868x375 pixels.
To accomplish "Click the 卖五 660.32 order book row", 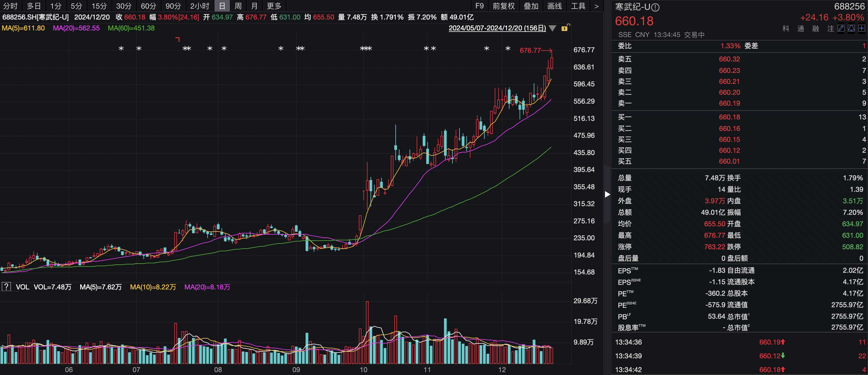I will (x=739, y=59).
